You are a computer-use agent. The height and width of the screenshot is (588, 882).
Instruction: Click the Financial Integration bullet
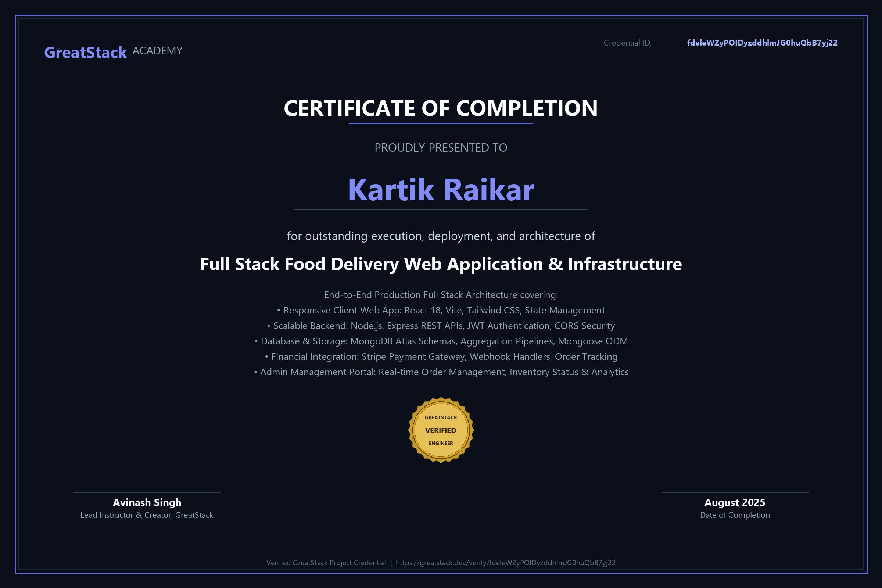(441, 356)
